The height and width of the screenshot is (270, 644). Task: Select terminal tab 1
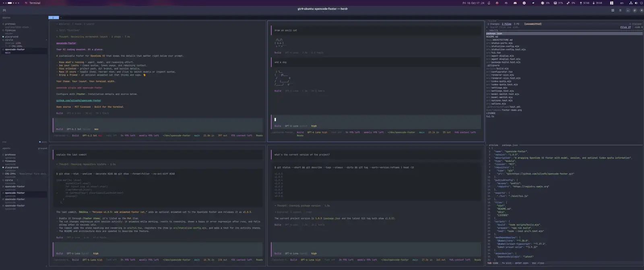click(54, 18)
